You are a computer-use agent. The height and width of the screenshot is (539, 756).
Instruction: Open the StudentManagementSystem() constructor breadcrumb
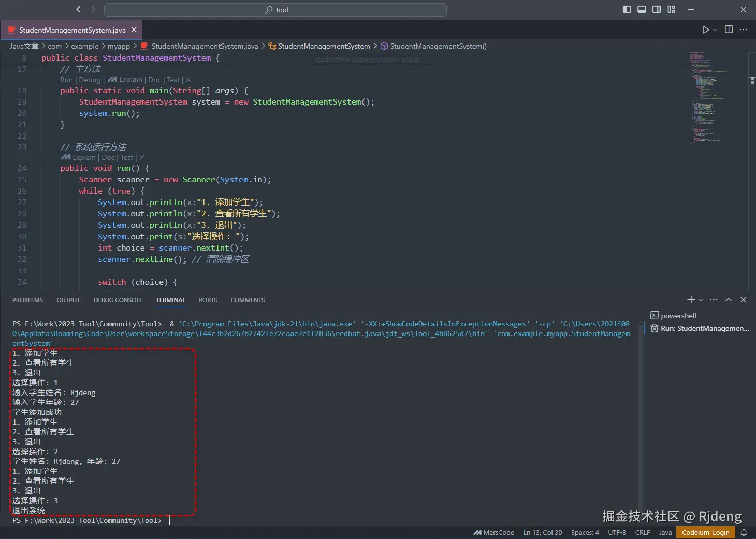point(434,46)
